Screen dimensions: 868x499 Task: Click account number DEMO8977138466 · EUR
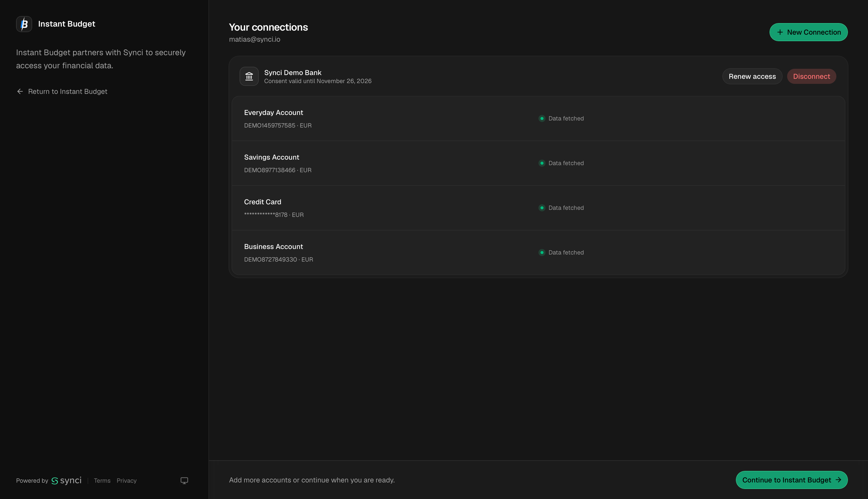278,170
